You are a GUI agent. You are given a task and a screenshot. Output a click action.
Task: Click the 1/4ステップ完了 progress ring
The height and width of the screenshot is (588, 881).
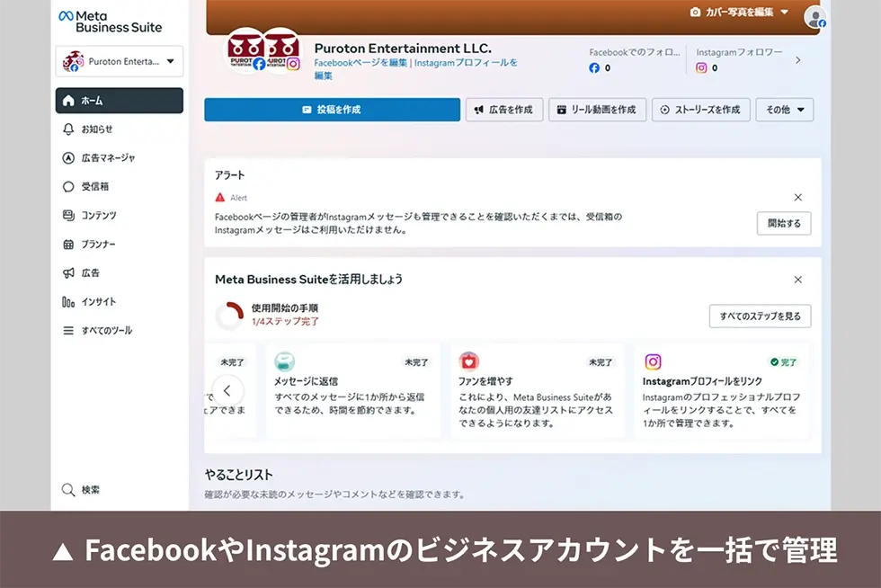click(x=229, y=316)
